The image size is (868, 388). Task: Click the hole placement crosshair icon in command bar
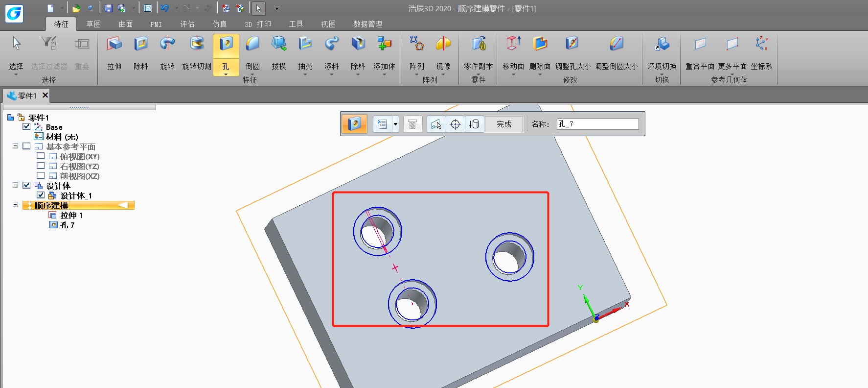point(455,124)
